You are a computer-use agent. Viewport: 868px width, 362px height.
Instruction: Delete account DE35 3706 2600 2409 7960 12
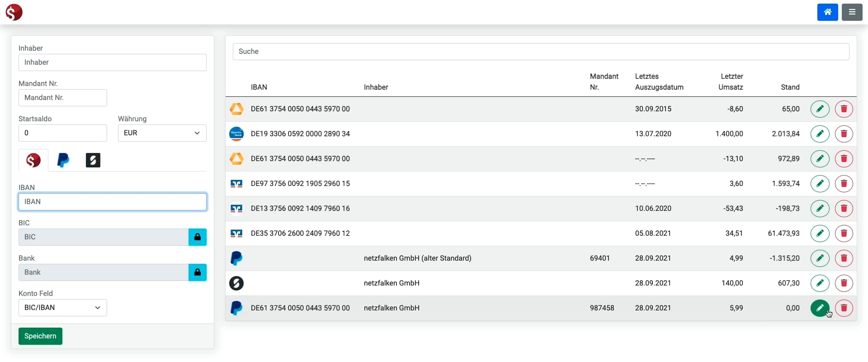(x=844, y=233)
